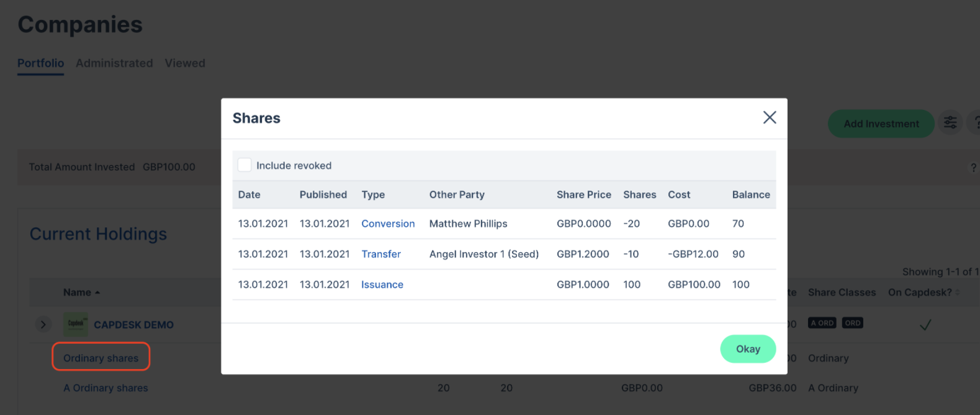Open the Conversion transaction link
The width and height of the screenshot is (980, 415).
(x=388, y=224)
